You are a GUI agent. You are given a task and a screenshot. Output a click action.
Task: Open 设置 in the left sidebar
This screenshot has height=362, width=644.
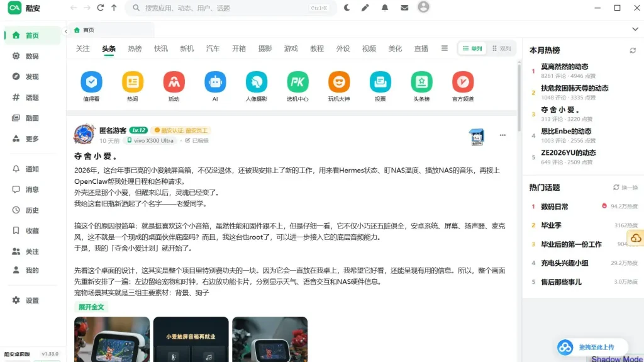(32, 300)
